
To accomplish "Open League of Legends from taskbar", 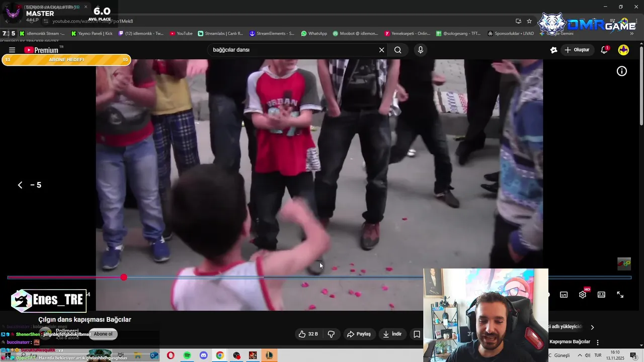I will (x=269, y=355).
